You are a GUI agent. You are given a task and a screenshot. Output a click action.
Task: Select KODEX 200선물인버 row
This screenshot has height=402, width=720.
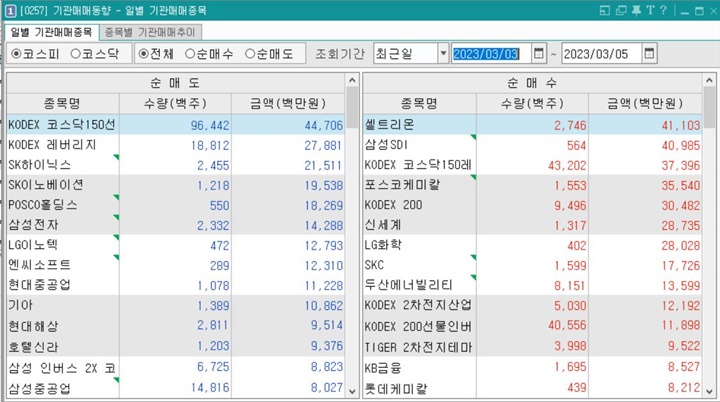click(532, 326)
